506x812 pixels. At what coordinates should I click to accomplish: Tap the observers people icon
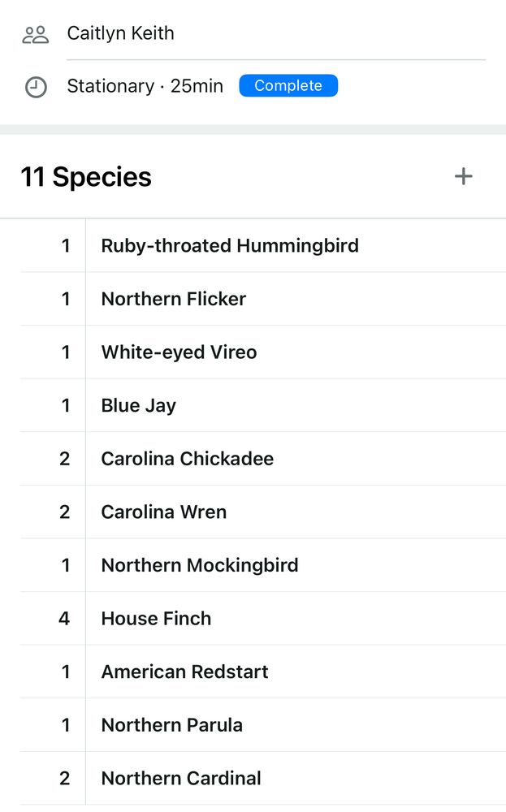(35, 35)
